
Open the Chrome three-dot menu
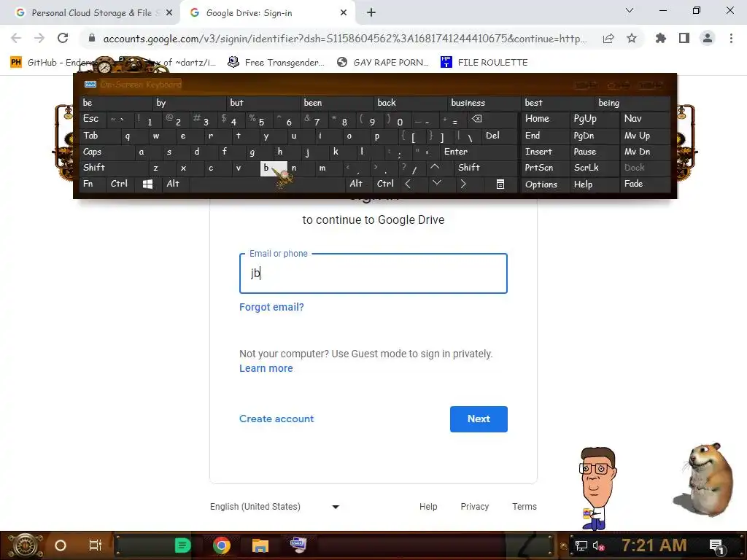pyautogui.click(x=731, y=38)
